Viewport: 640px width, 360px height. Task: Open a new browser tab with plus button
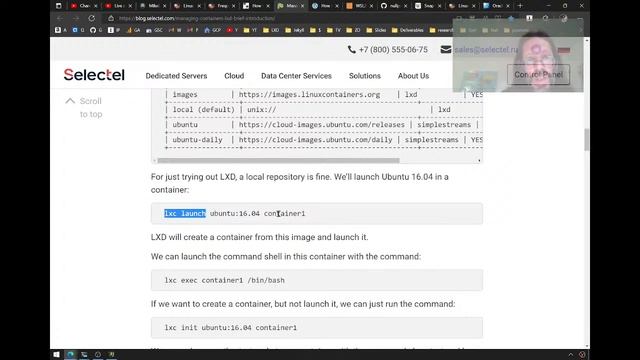pyautogui.click(x=520, y=6)
